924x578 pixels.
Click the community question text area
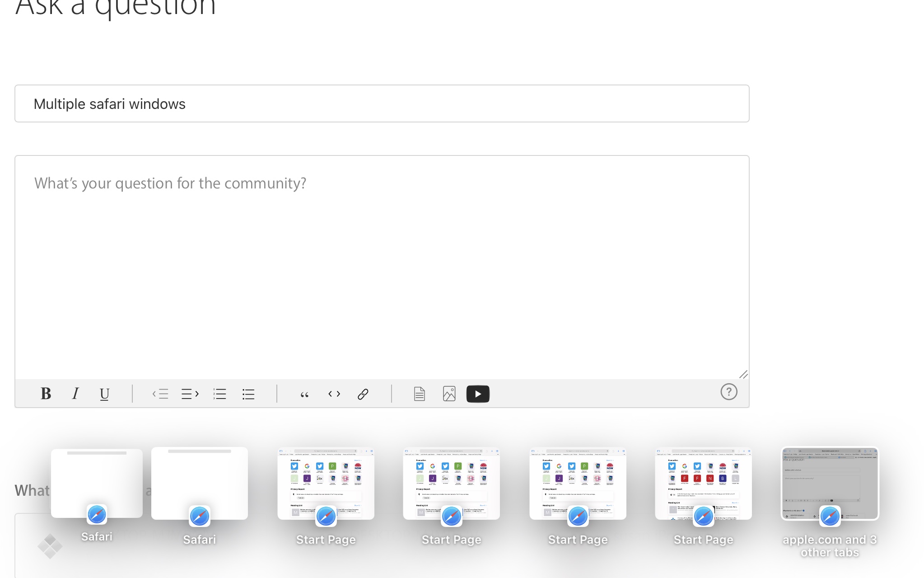(382, 267)
